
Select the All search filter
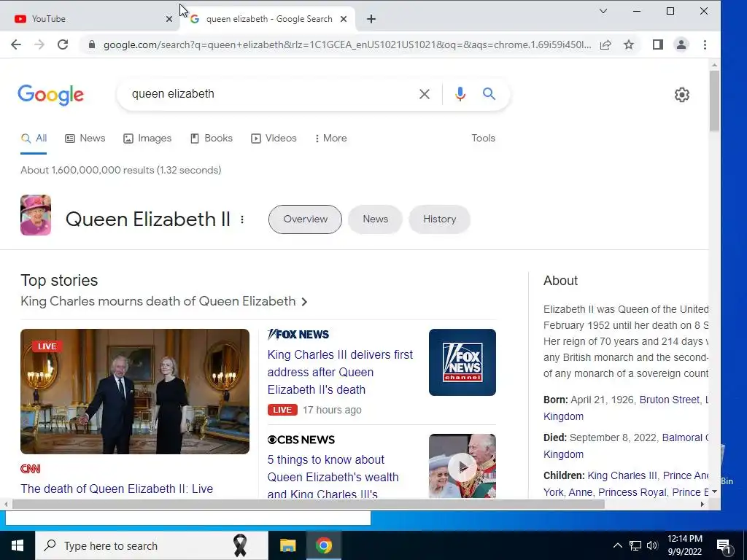[x=34, y=138]
